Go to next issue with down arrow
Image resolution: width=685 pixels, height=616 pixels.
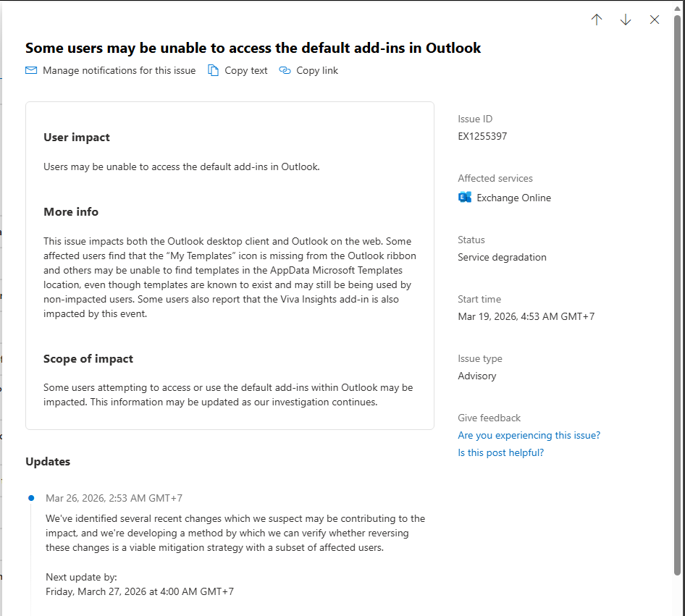[626, 20]
